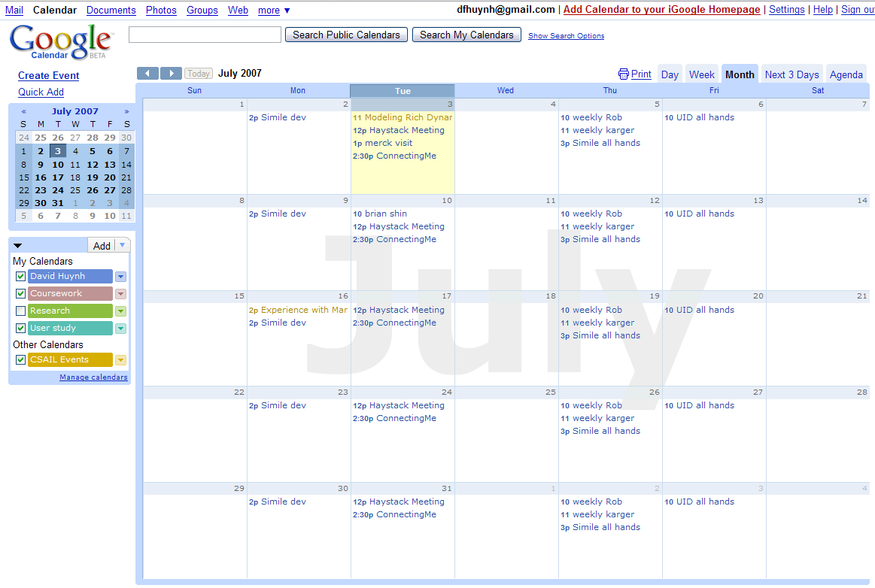Image resolution: width=875 pixels, height=588 pixels.
Task: Switch to the Week view tab
Action: point(701,74)
